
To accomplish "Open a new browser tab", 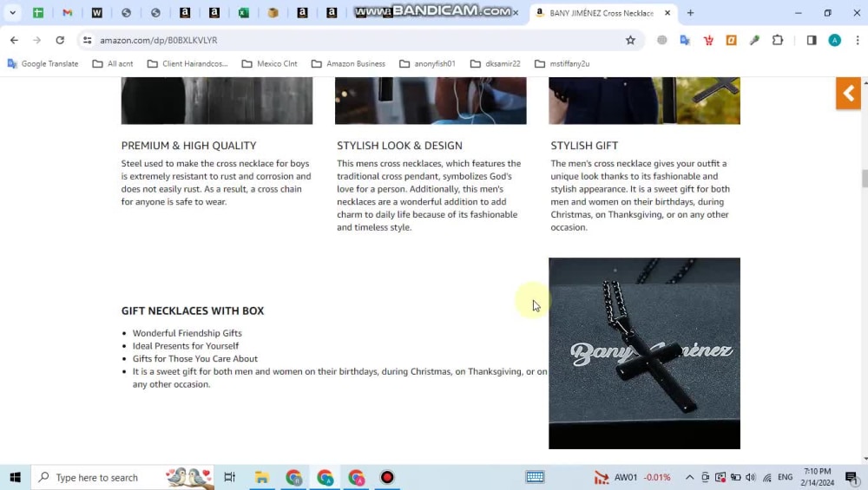I will (690, 13).
